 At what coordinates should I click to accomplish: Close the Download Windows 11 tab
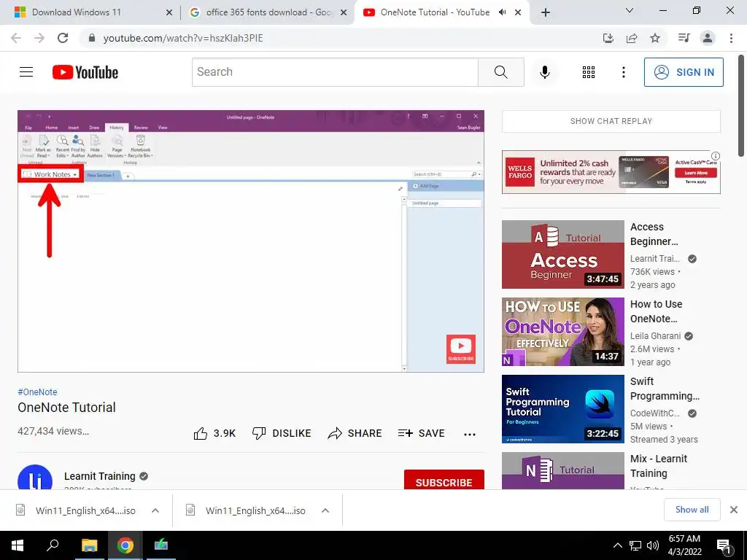click(169, 13)
